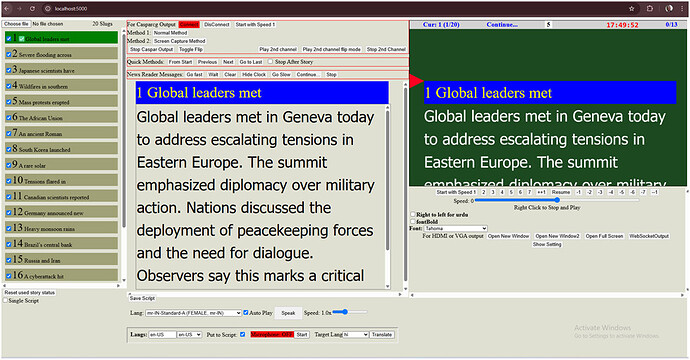
Task: Click the Resume speed button
Action: [561, 192]
